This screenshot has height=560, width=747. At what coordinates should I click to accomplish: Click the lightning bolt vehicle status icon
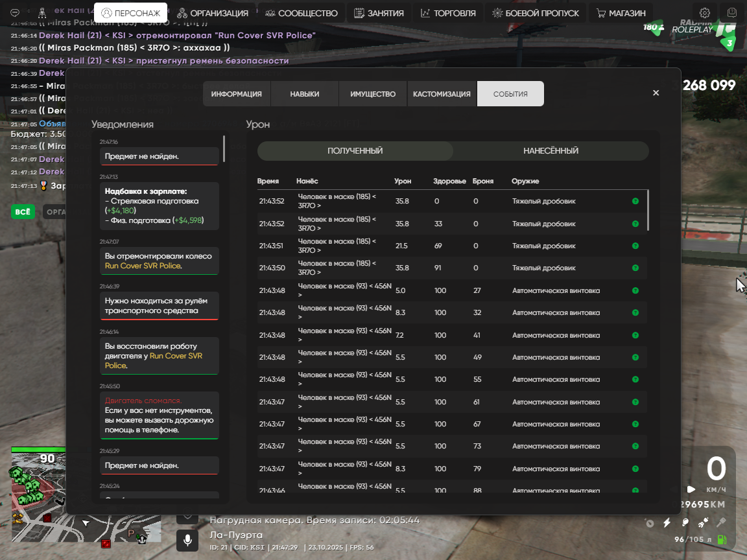coord(667,522)
